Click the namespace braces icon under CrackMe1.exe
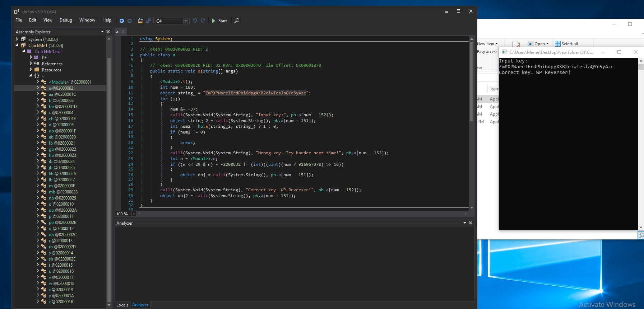The height and width of the screenshot is (309, 644). coord(37,76)
